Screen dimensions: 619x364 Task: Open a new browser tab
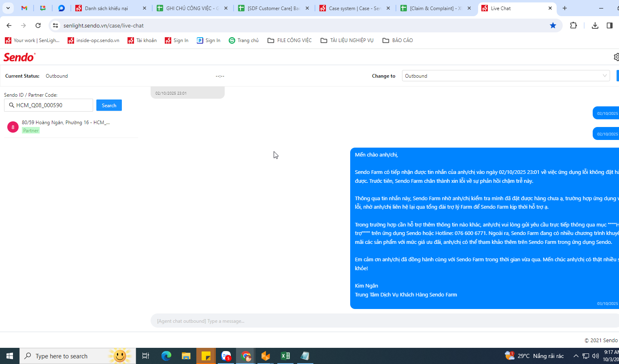565,8
